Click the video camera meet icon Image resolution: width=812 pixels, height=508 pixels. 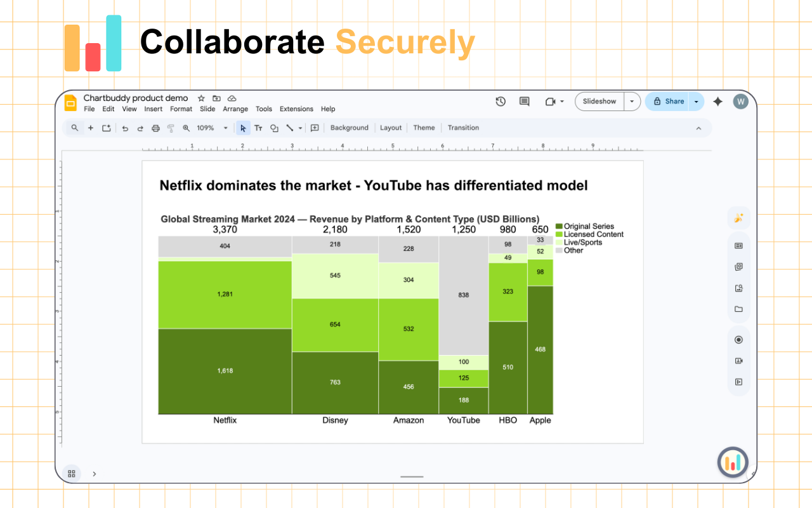click(549, 102)
